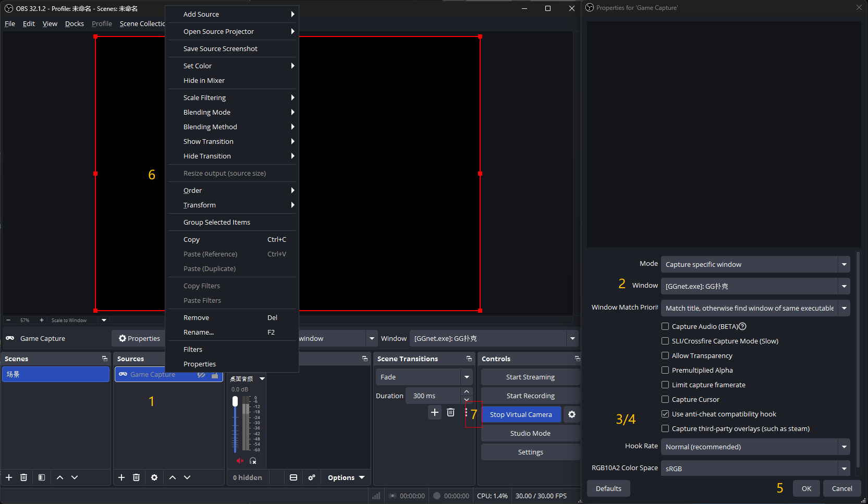
Task: Enable SLI/Crossfire Capture Mode checkbox
Action: pyautogui.click(x=665, y=341)
